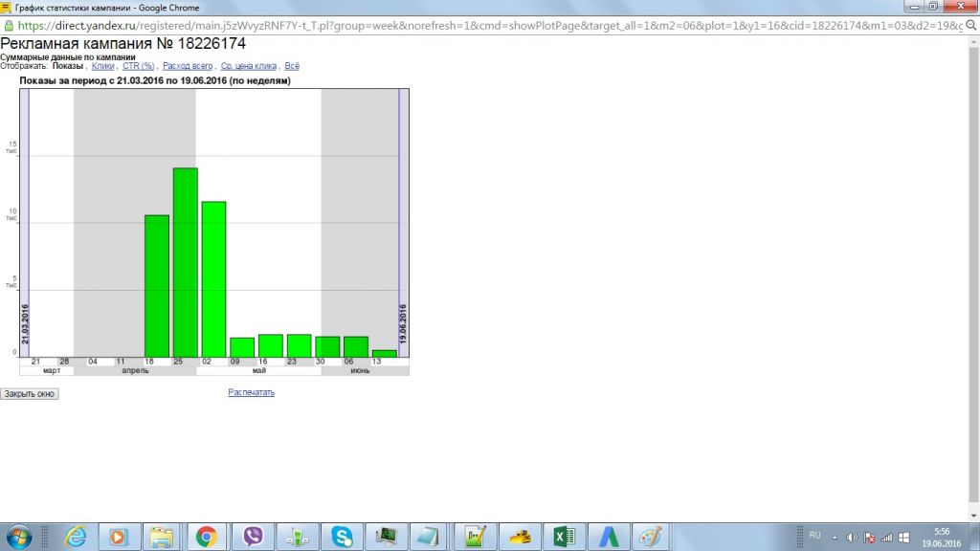Show the Клики chart

pyautogui.click(x=102, y=66)
